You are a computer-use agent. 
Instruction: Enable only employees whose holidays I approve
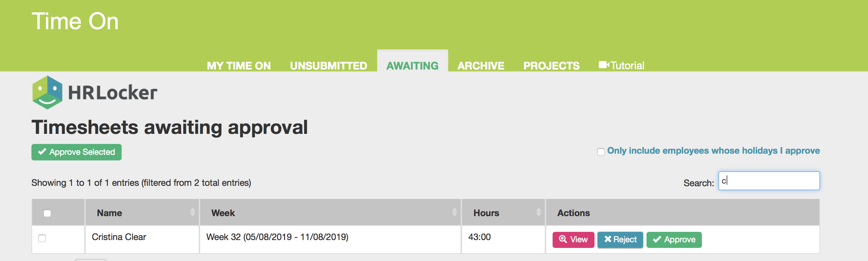(601, 152)
